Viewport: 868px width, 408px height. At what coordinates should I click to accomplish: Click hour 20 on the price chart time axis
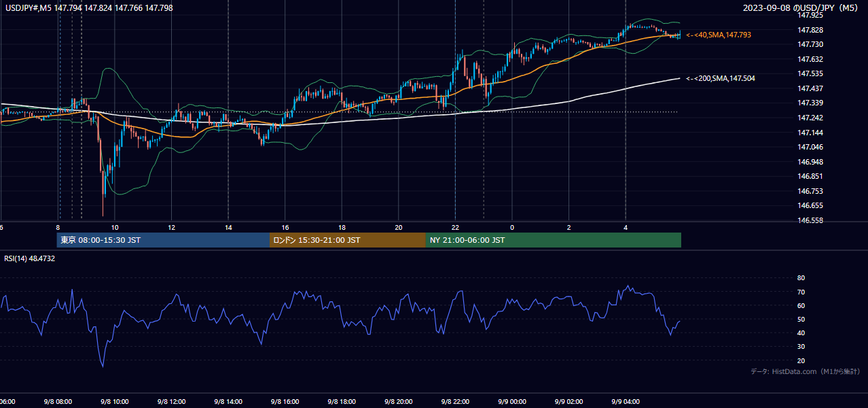click(x=399, y=227)
